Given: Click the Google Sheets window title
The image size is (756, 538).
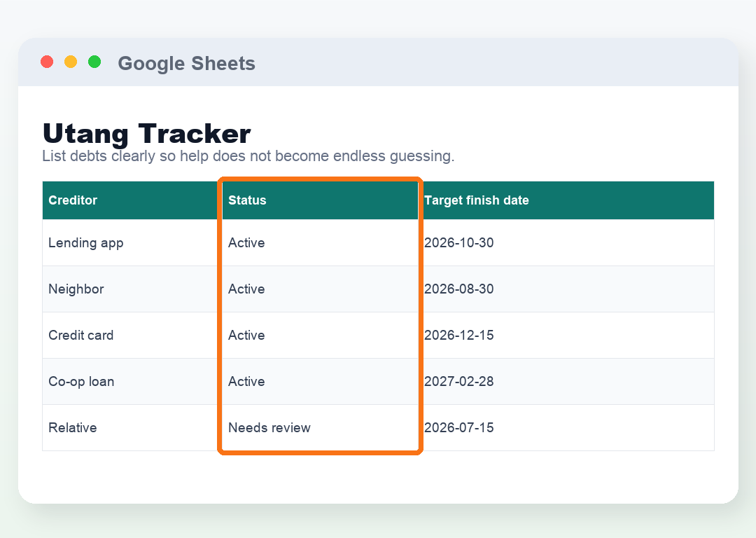Looking at the screenshot, I should (187, 63).
